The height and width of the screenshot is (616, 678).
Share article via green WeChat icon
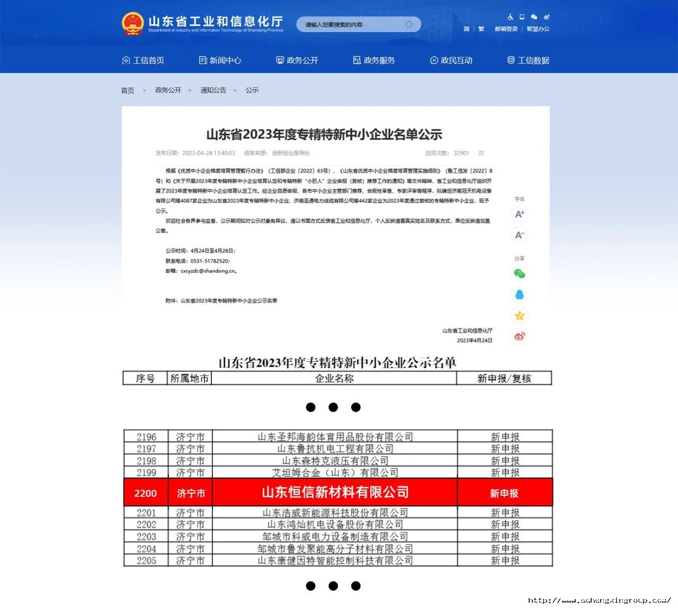pos(520,274)
